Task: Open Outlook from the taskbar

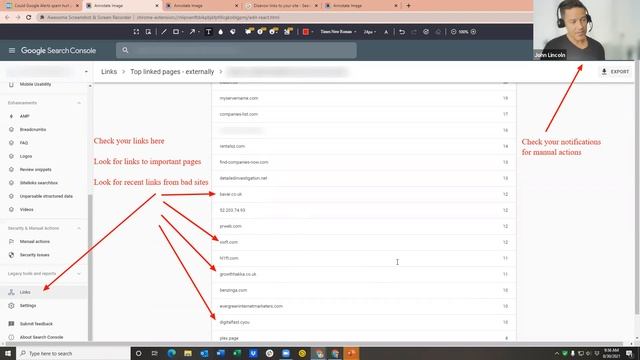Action: point(204,353)
